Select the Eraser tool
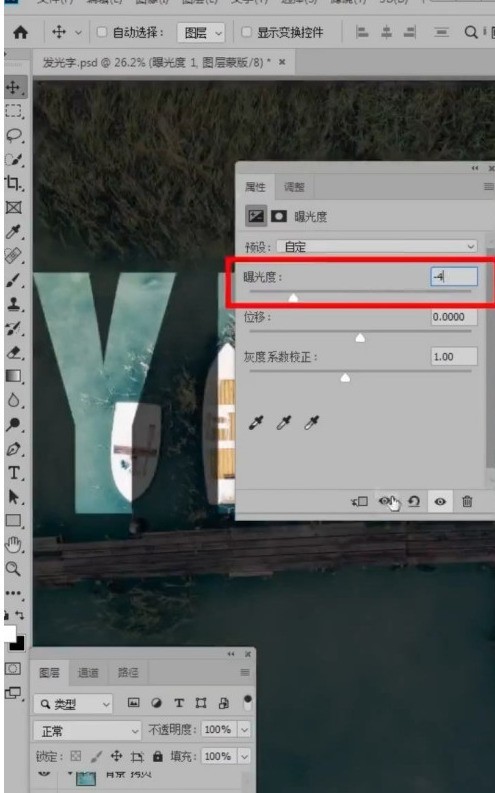The width and height of the screenshot is (495, 793). click(x=14, y=353)
